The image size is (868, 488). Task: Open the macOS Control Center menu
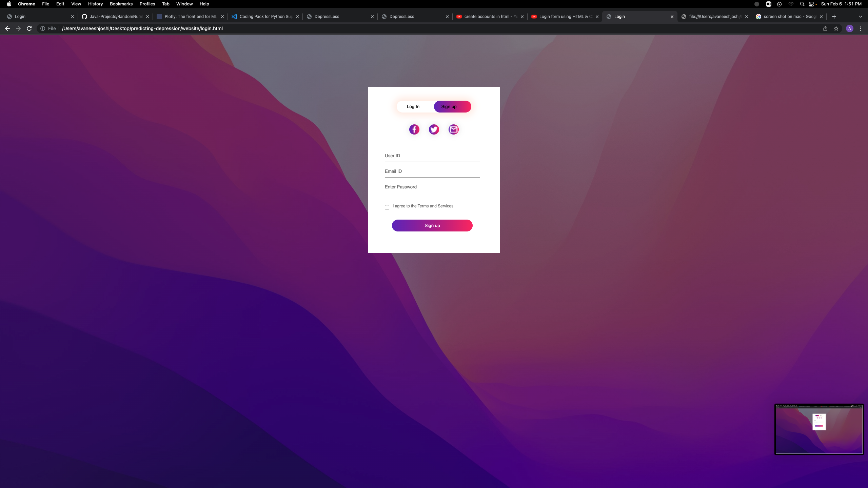811,4
